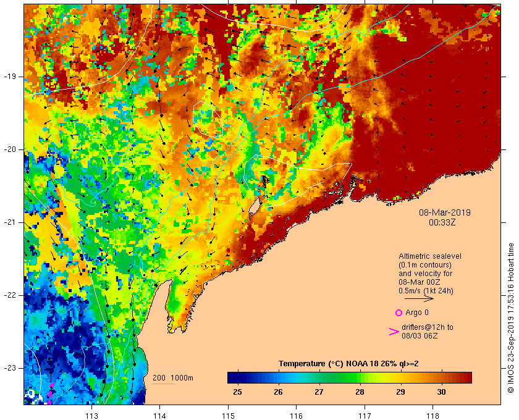Image resolution: width=519 pixels, height=420 pixels.
Task: Click the latitude label -20
Action: coord(10,149)
